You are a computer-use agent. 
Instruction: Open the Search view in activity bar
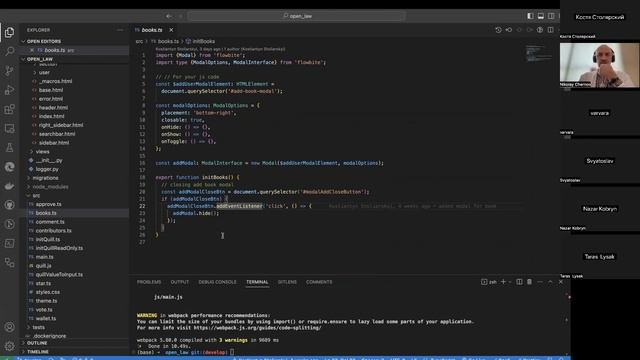(x=9, y=51)
